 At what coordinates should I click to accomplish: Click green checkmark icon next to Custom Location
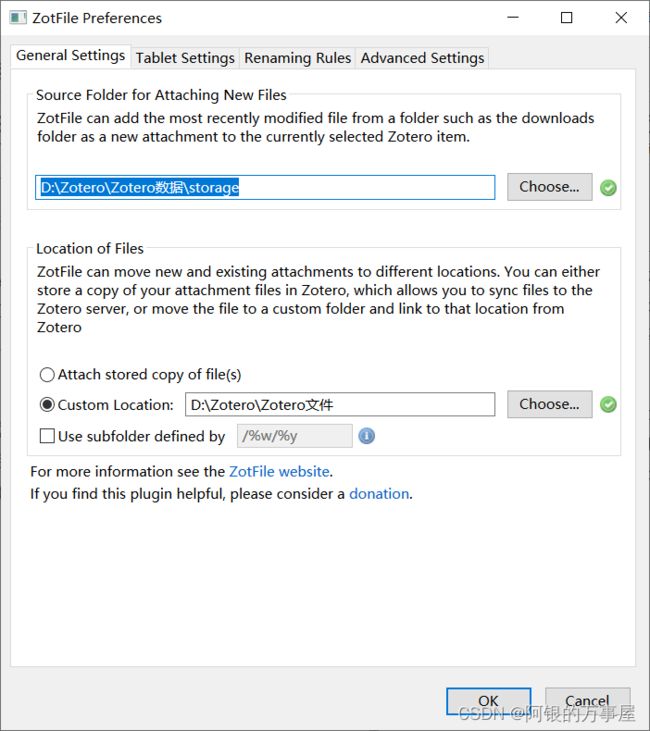coord(608,404)
